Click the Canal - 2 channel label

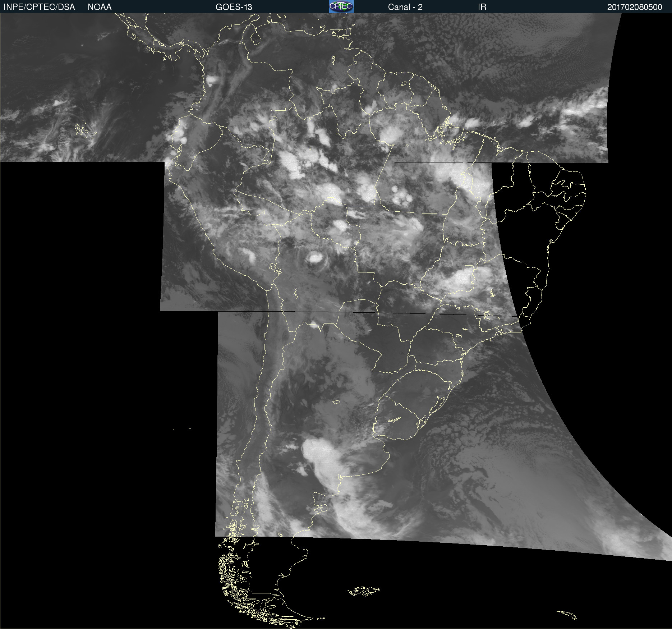[x=405, y=7]
